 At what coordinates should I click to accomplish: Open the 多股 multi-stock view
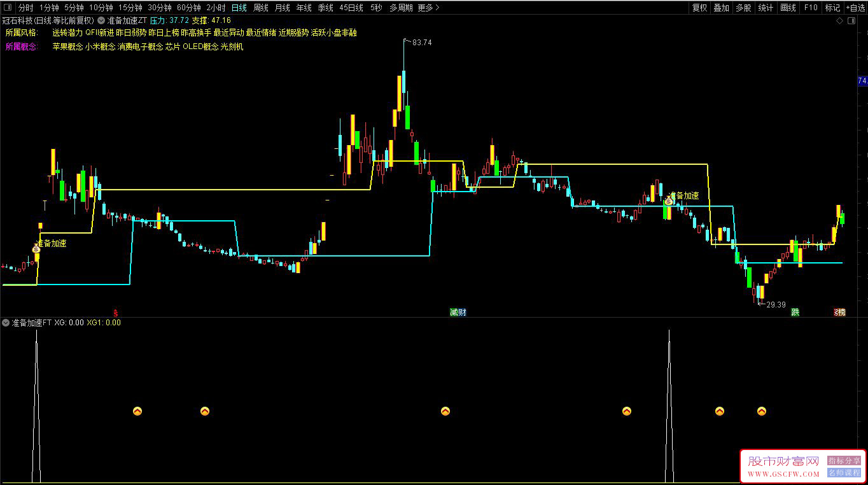(x=743, y=8)
